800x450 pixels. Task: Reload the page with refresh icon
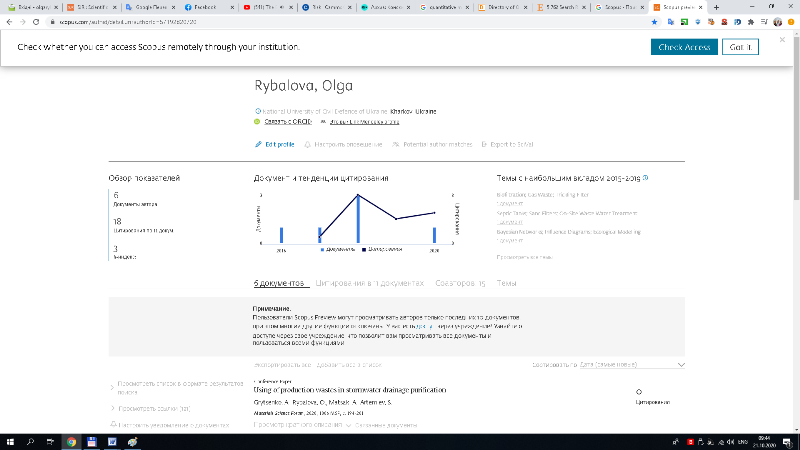pos(36,22)
